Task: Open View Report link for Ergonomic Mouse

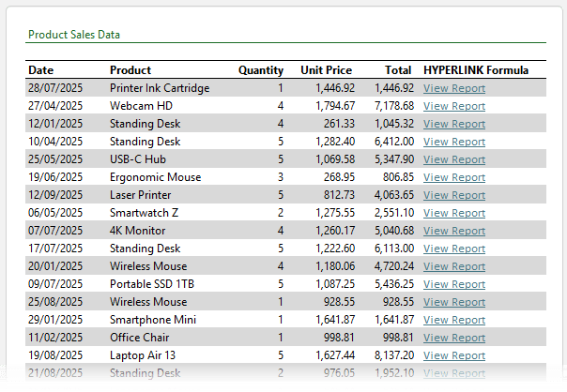Action: (454, 177)
